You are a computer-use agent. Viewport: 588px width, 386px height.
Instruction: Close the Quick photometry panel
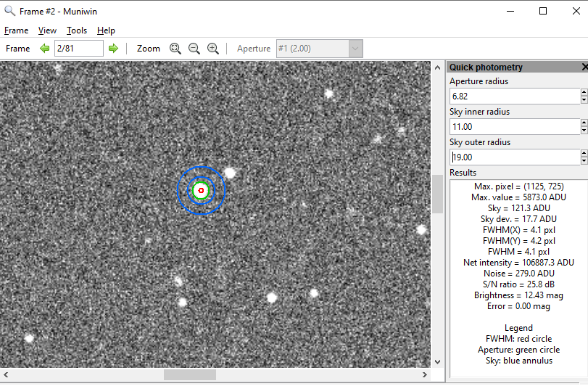pyautogui.click(x=584, y=67)
